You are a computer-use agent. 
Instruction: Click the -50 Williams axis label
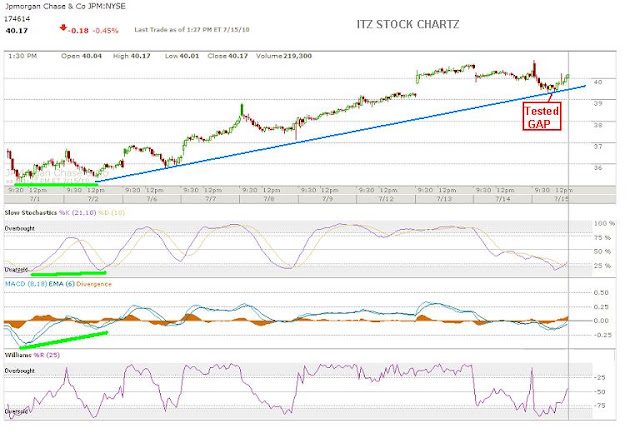click(x=600, y=392)
